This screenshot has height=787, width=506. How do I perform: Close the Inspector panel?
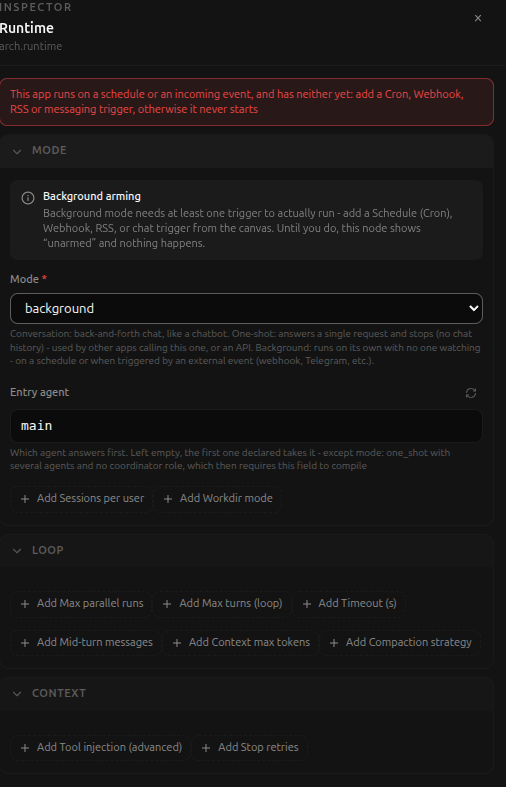478,18
